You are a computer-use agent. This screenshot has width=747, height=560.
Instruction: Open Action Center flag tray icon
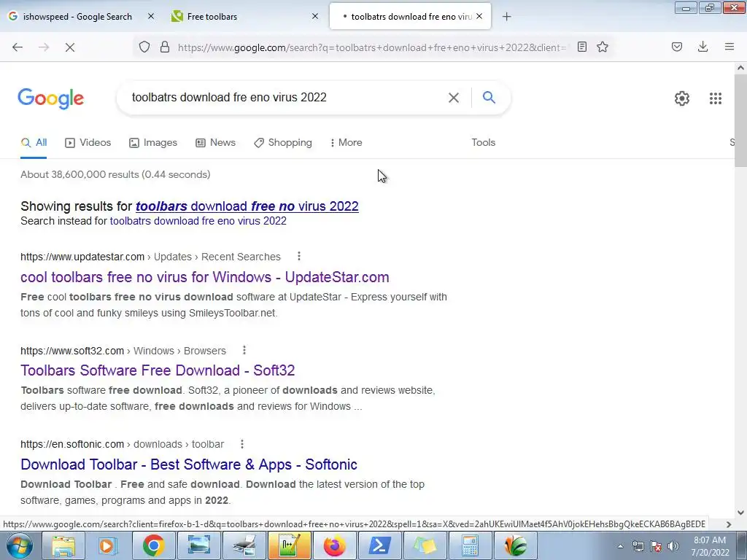pos(656,546)
